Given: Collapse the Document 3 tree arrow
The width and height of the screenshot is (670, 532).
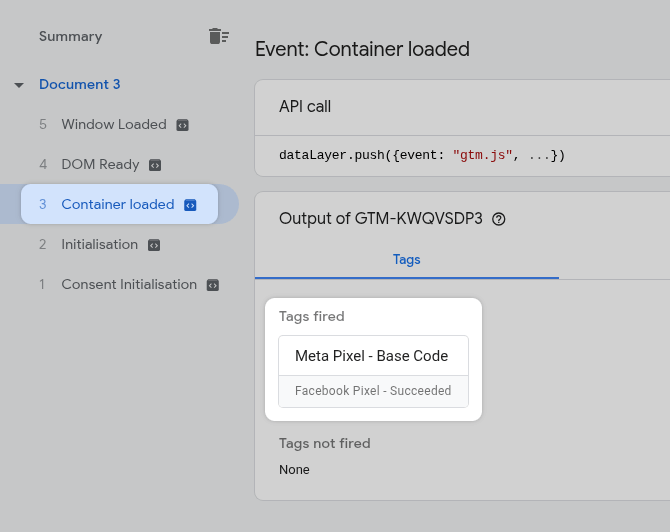Looking at the screenshot, I should [x=19, y=85].
